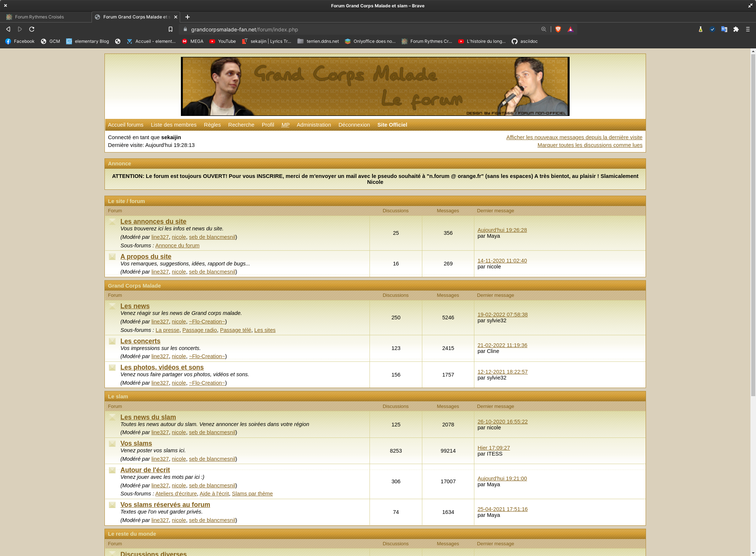Image resolution: width=756 pixels, height=556 pixels.
Task: Switch to Forum Rythmes Croisés tab
Action: [39, 17]
